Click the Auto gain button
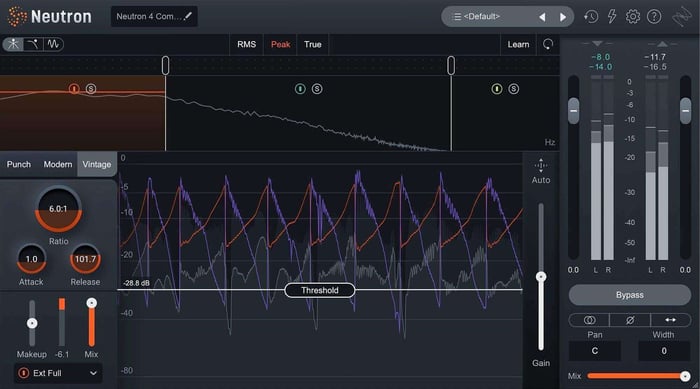700x389 pixels. [541, 171]
